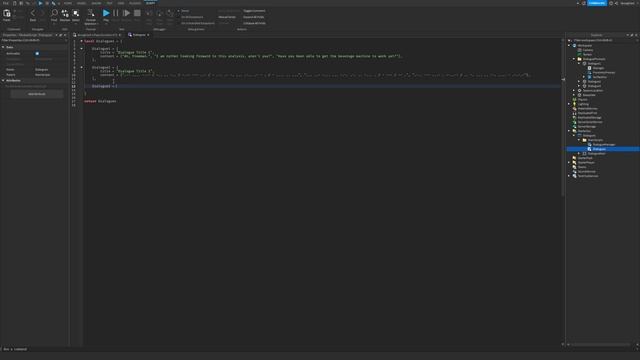Collapse the MainScripts folder

[579, 140]
